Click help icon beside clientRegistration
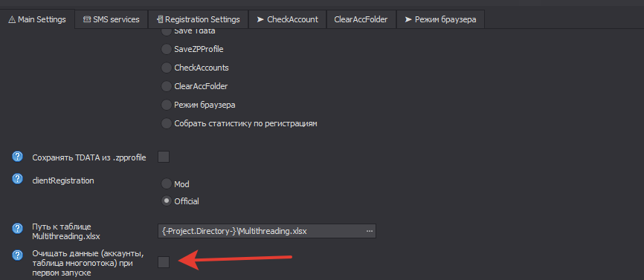 (x=17, y=179)
